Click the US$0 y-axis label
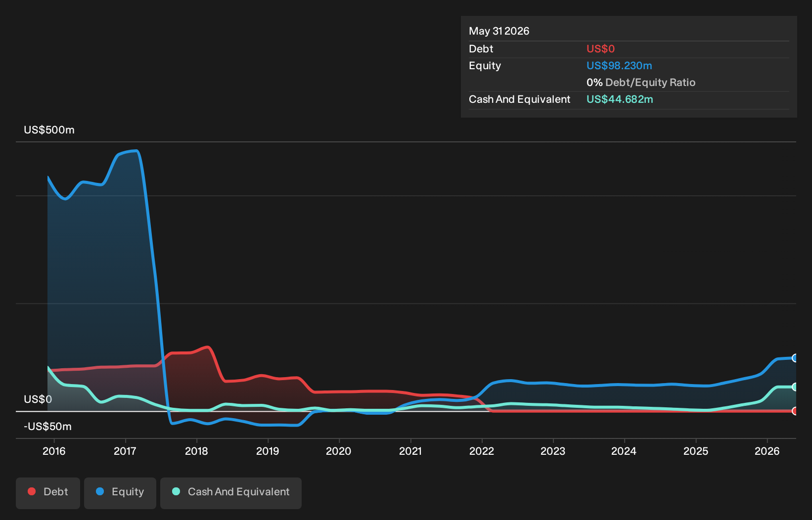This screenshot has width=812, height=520. (38, 399)
